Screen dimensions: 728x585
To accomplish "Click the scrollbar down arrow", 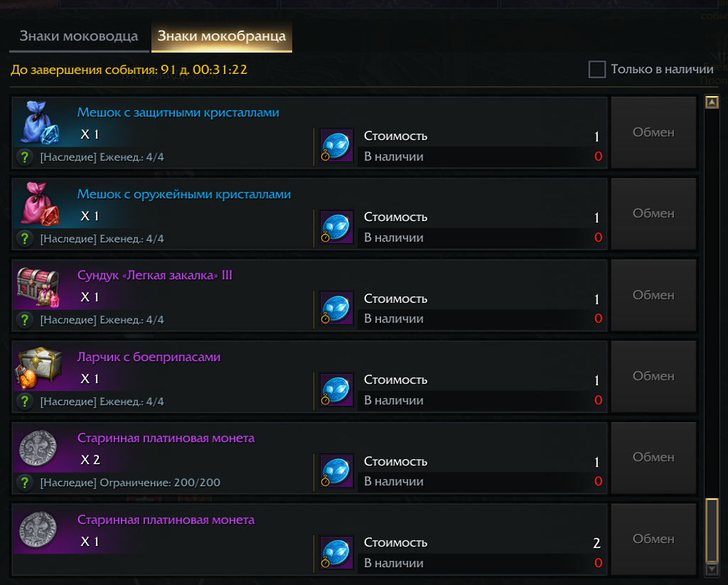I will (x=710, y=569).
